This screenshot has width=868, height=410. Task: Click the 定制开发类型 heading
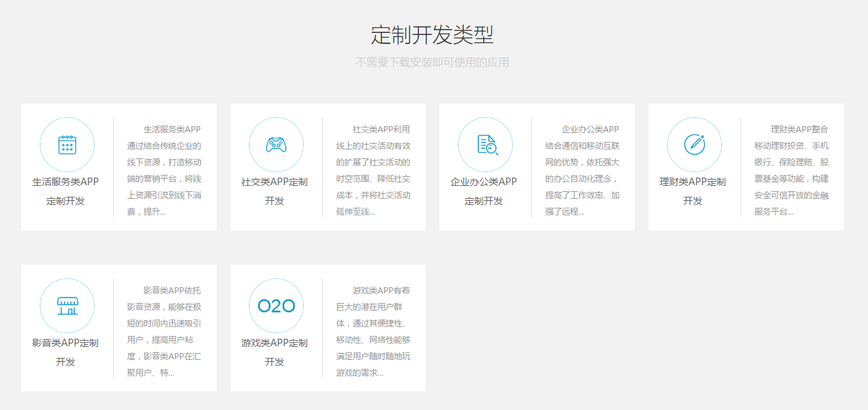point(433,34)
